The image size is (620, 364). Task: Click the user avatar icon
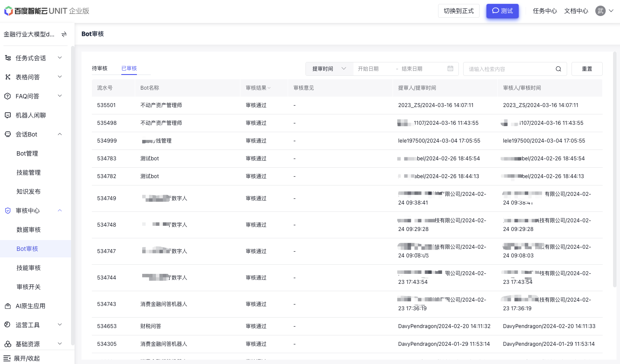(x=600, y=11)
